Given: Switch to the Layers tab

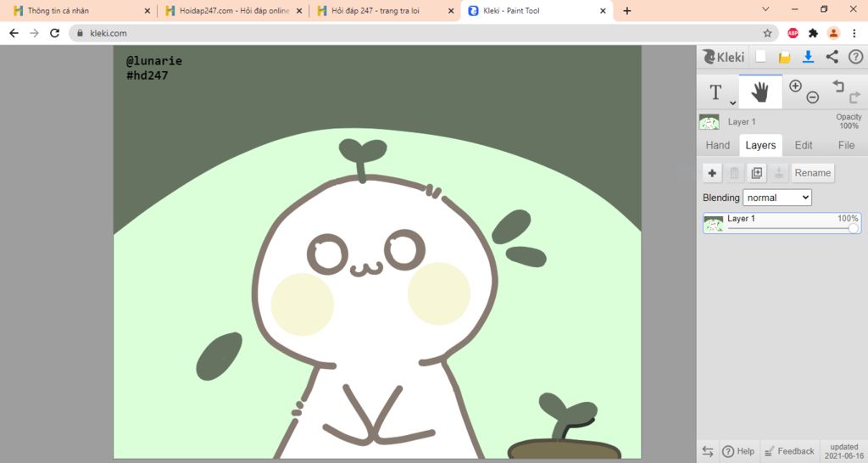Looking at the screenshot, I should click(x=760, y=145).
